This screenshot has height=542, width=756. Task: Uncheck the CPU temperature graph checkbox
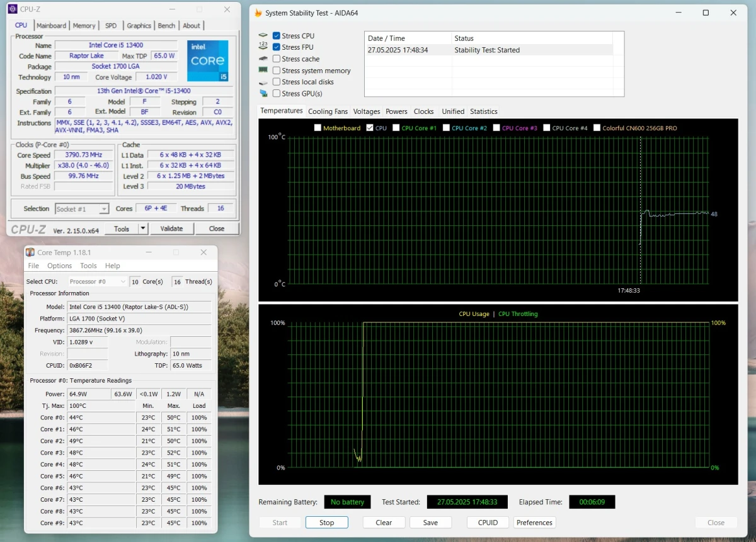370,128
